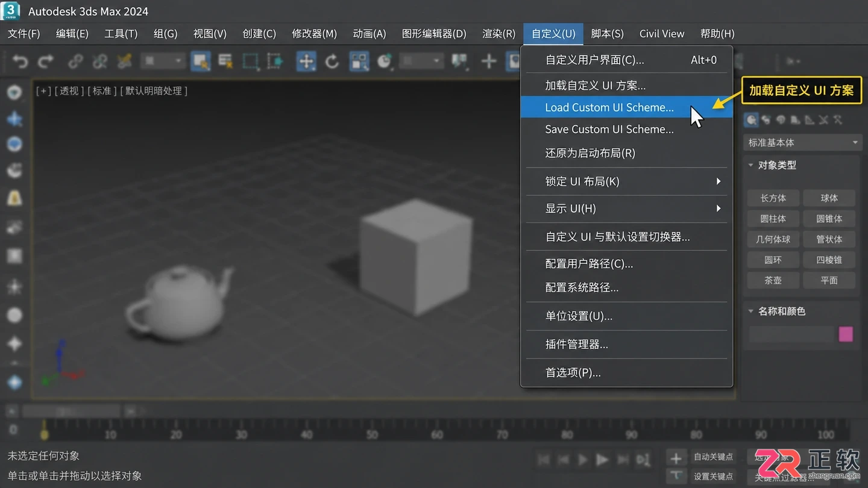
Task: Switch command panel category to Systems
Action: click(x=838, y=120)
